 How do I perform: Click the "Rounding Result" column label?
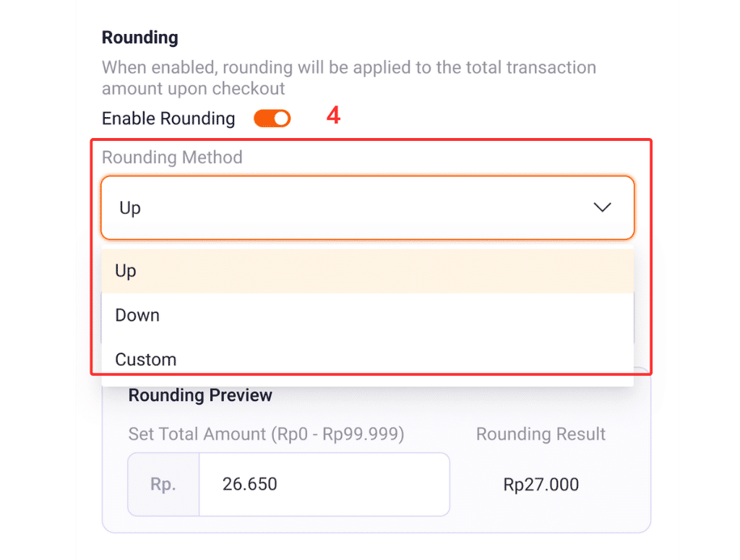[541, 434]
